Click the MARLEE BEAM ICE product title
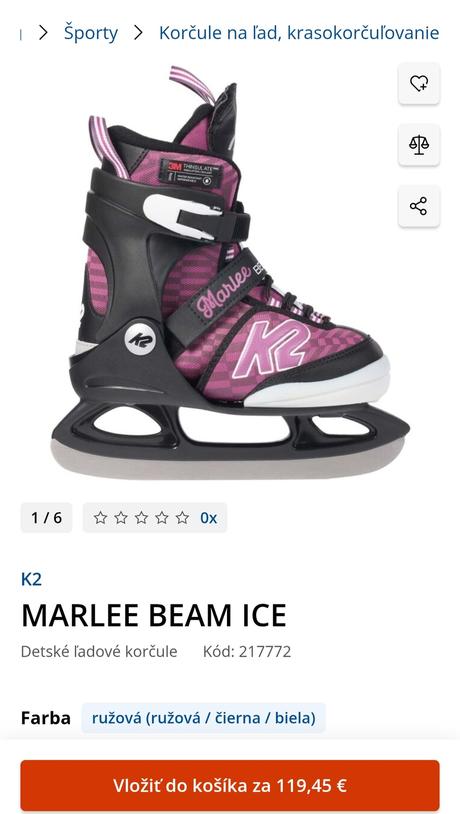The width and height of the screenshot is (460, 814). (x=154, y=615)
